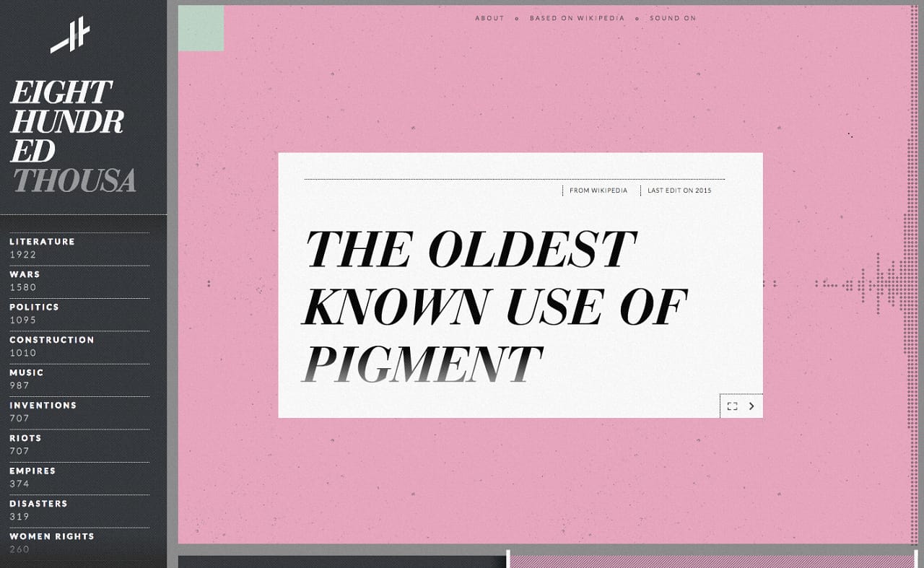Click the mint green square swatch
This screenshot has width=924, height=568.
202,29
